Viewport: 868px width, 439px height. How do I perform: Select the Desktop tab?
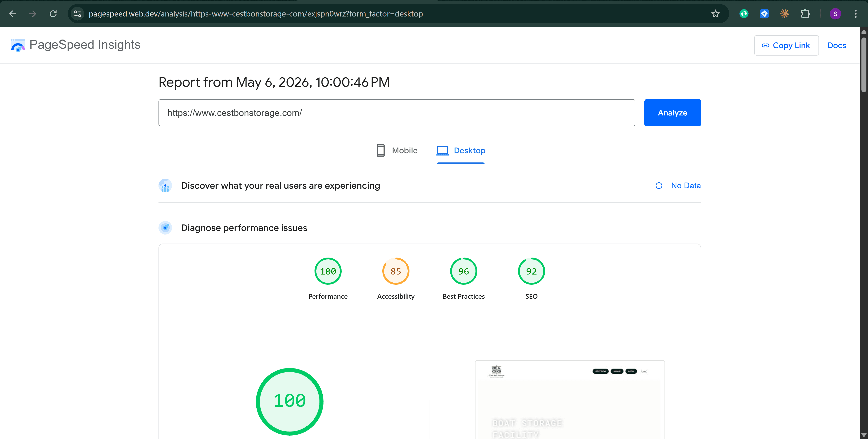coord(461,150)
